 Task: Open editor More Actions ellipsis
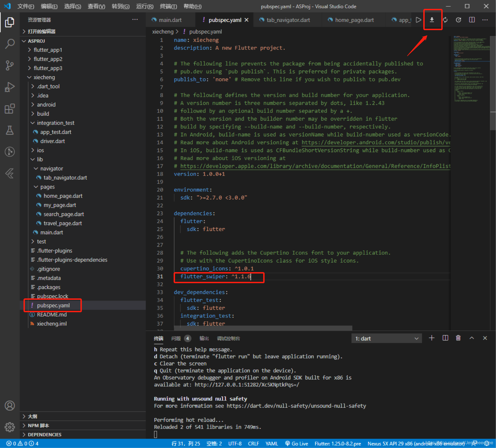point(485,20)
